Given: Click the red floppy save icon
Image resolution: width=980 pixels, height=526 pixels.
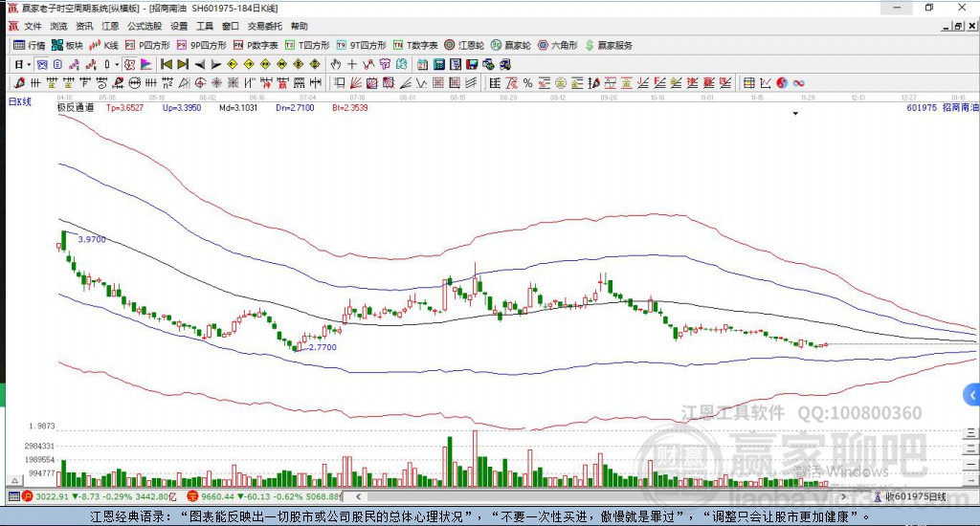Looking at the screenshot, I should point(472,64).
